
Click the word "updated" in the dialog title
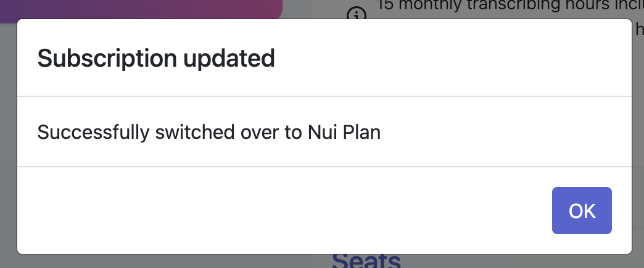[229, 59]
